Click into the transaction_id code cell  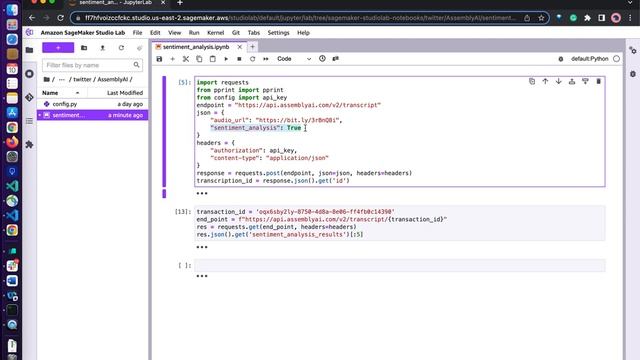[x=400, y=223]
